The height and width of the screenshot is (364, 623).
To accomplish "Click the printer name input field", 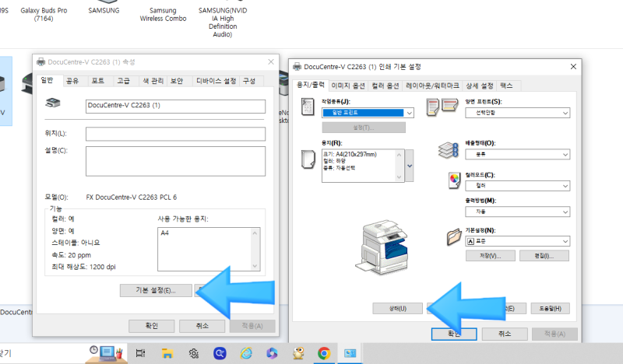I will click(x=175, y=106).
